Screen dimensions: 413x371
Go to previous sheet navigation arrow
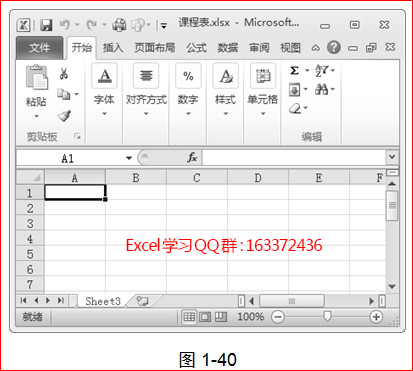(36, 301)
